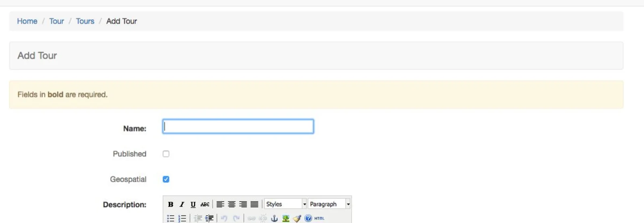644x223 pixels.
Task: Navigate to Tours breadcrumb link
Action: tap(85, 21)
